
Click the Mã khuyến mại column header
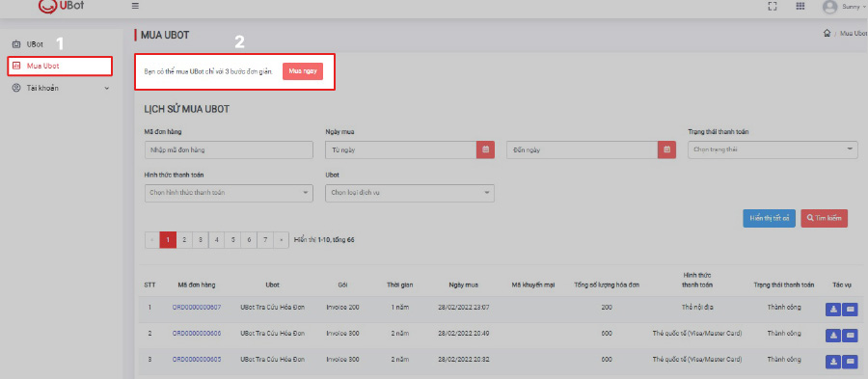(x=533, y=284)
